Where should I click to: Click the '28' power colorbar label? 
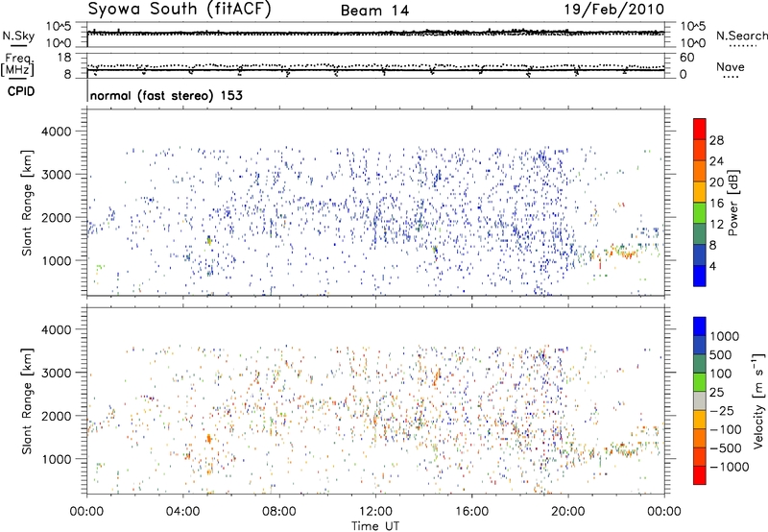point(716,140)
